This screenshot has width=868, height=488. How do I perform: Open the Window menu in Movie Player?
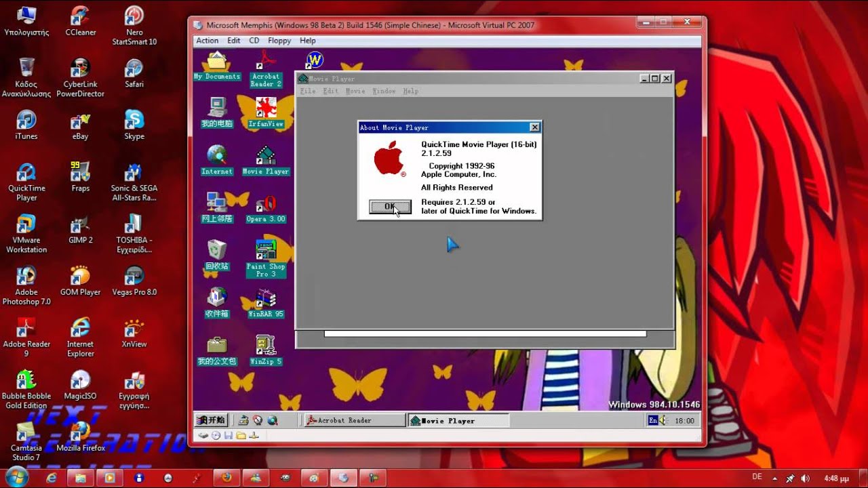click(x=384, y=91)
